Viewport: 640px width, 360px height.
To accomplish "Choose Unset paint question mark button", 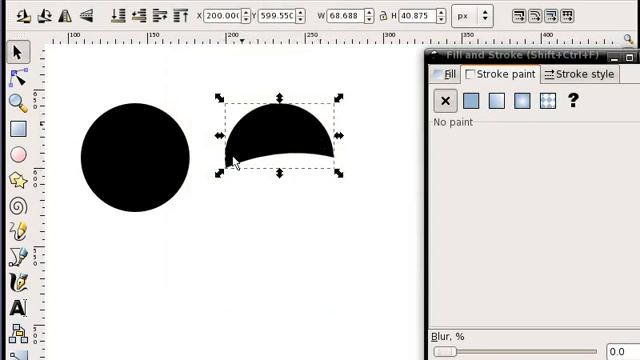I will click(573, 100).
